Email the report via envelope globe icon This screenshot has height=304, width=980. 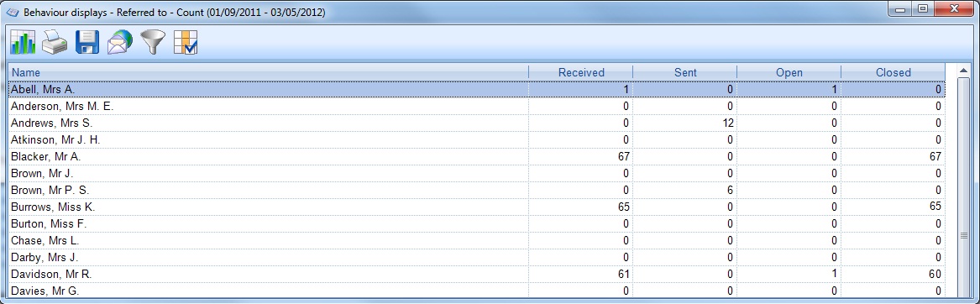point(120,43)
